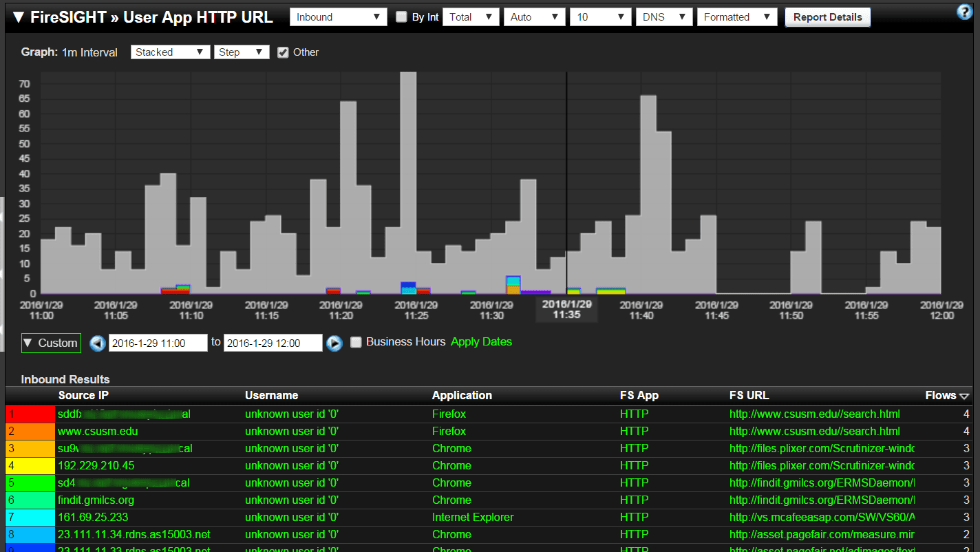980x552 pixels.
Task: Click the red swatch for row 1
Action: [x=30, y=414]
